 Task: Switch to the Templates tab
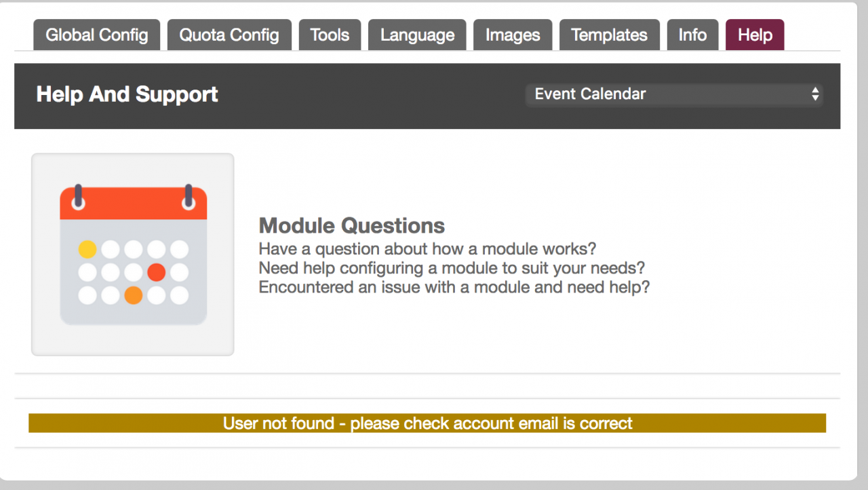(609, 35)
